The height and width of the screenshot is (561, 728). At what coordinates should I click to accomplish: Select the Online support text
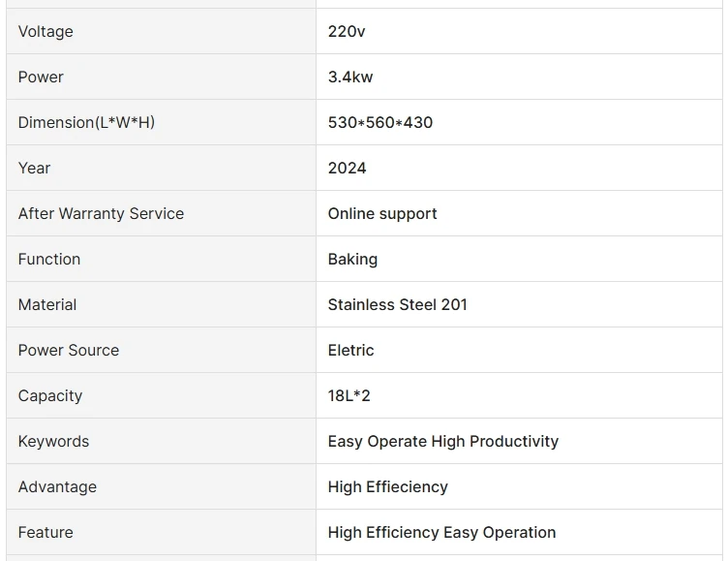click(x=382, y=214)
